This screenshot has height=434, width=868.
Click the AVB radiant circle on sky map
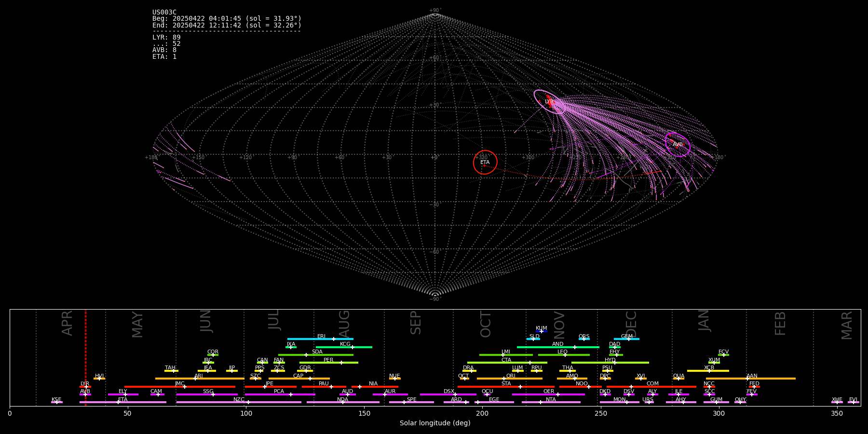(x=678, y=144)
